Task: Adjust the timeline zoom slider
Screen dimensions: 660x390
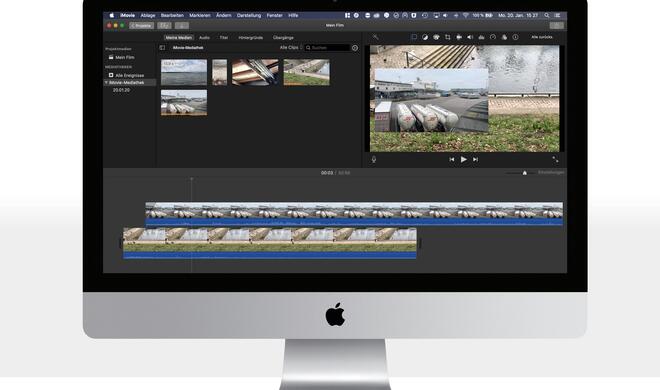Action: tap(524, 173)
